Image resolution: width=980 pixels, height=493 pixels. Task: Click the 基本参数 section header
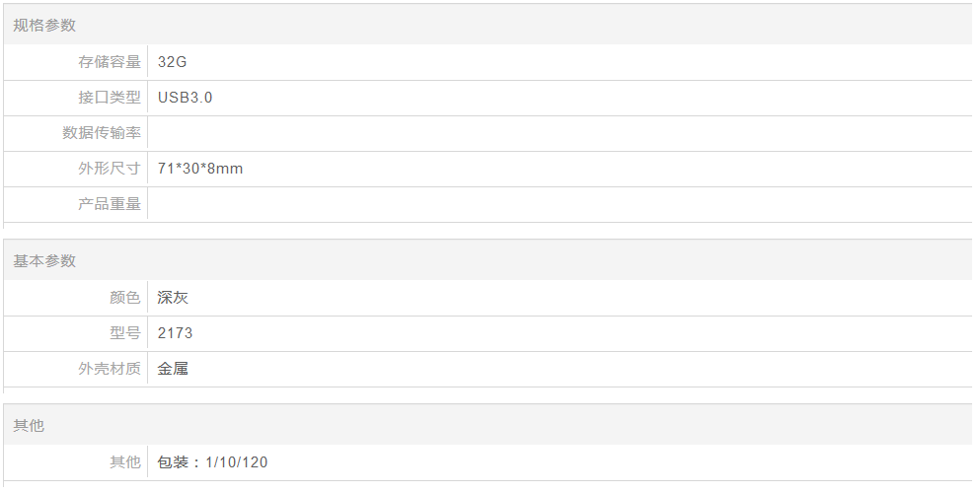(44, 261)
